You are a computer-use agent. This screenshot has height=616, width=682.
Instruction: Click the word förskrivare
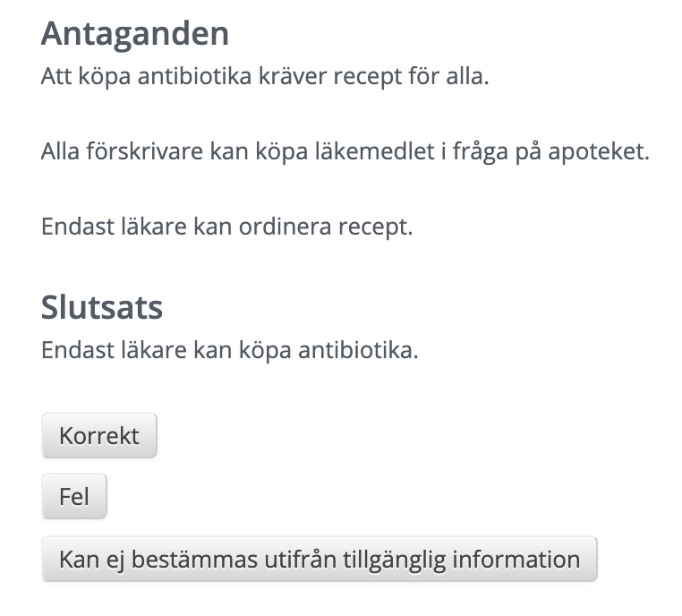coord(144,151)
